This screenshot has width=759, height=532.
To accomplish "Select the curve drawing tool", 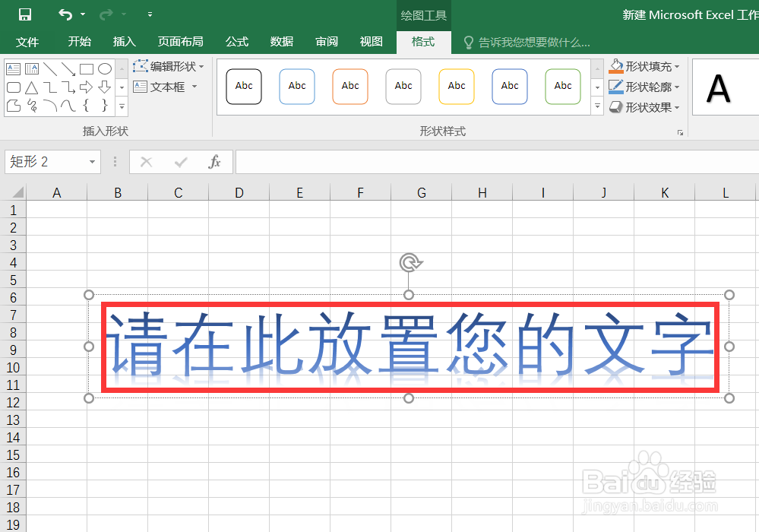I will coord(68,106).
